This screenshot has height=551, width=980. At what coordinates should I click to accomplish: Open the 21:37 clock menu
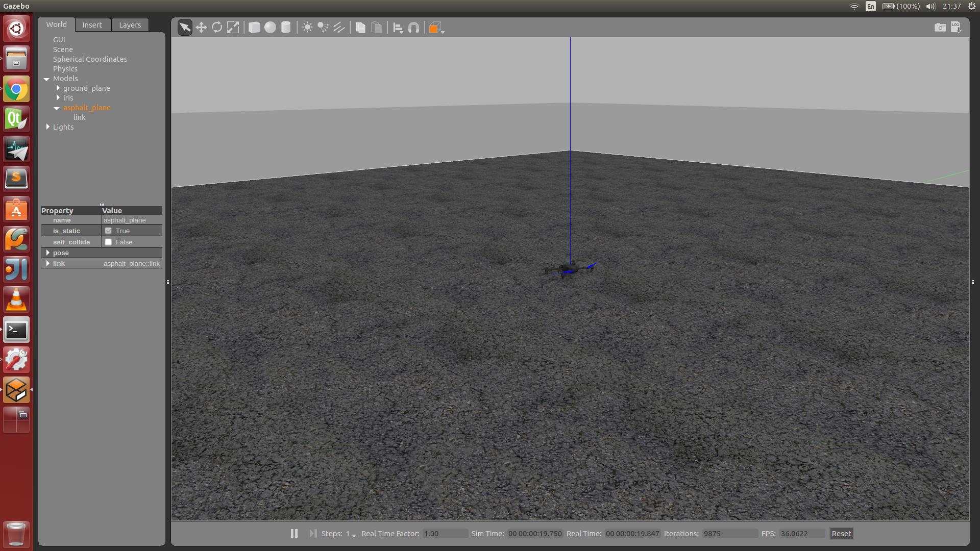951,6
